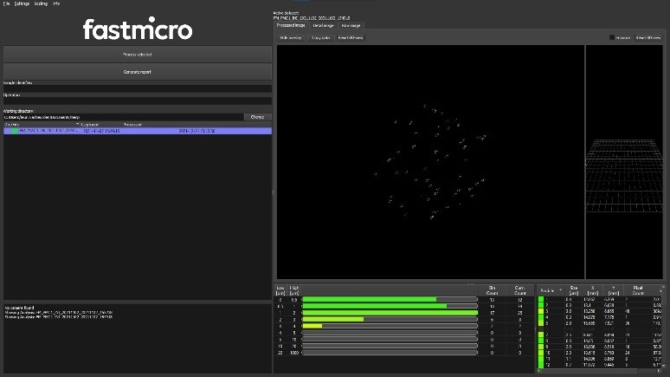Click the Change working directory button
670x377 pixels.
point(257,117)
